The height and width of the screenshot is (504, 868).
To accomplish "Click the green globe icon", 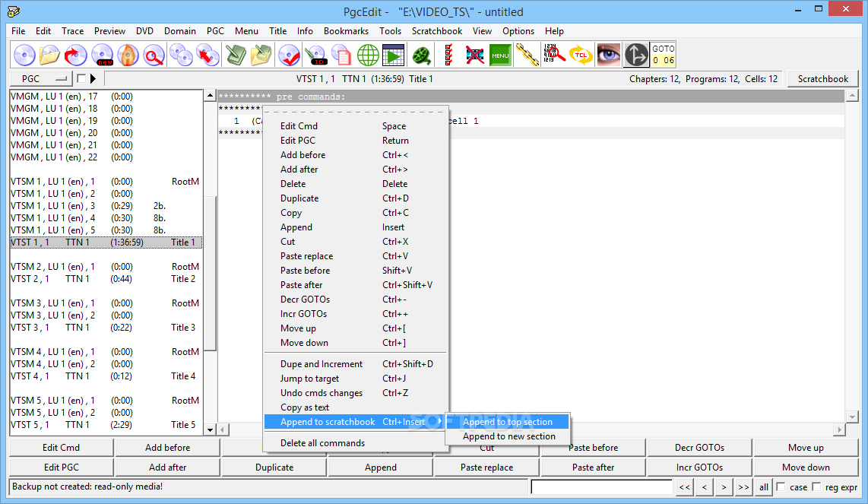I will 368,55.
